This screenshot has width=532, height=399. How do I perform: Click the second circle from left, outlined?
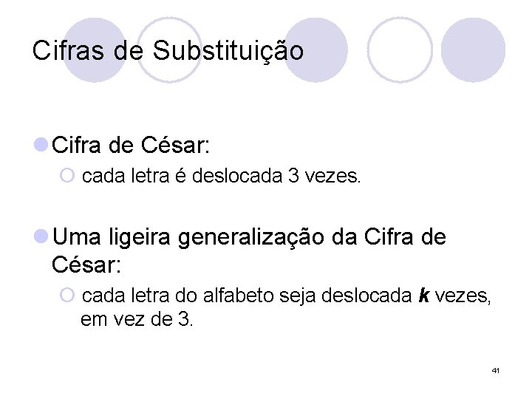coord(170,50)
